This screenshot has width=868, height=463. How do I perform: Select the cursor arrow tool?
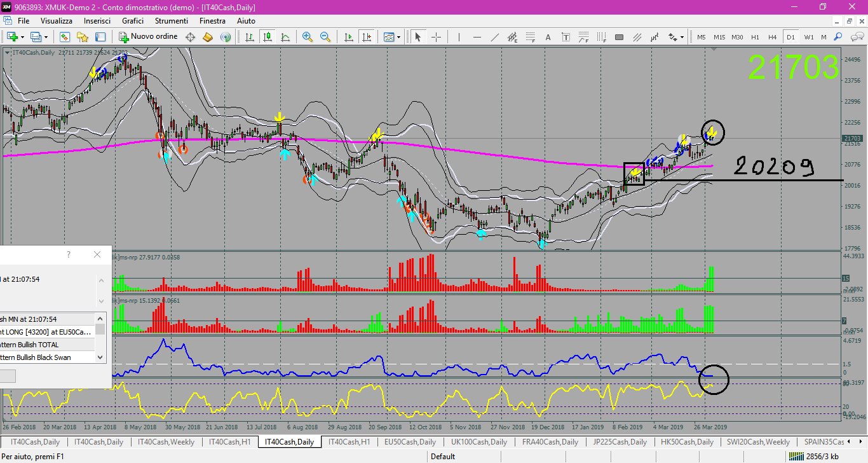pyautogui.click(x=418, y=37)
